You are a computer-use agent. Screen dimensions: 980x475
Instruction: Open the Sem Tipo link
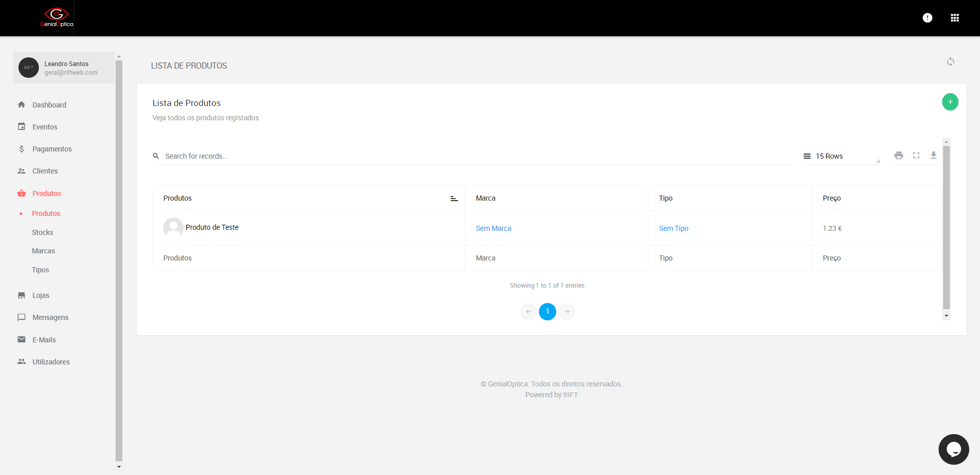pos(673,228)
